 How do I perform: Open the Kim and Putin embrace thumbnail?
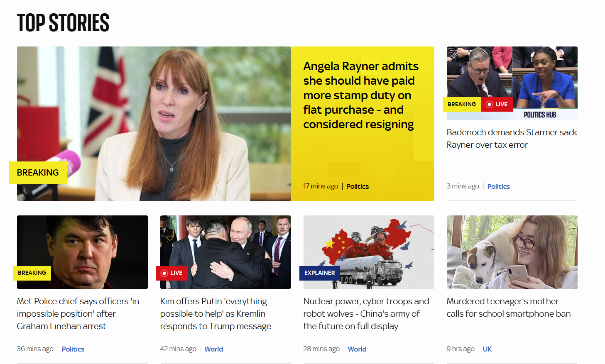pos(225,252)
